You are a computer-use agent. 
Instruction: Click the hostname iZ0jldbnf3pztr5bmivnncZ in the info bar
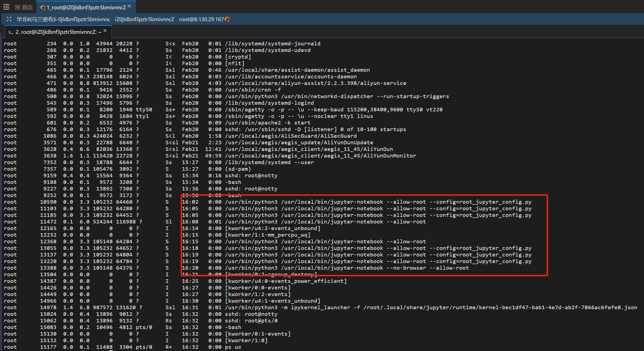pyautogui.click(x=145, y=19)
